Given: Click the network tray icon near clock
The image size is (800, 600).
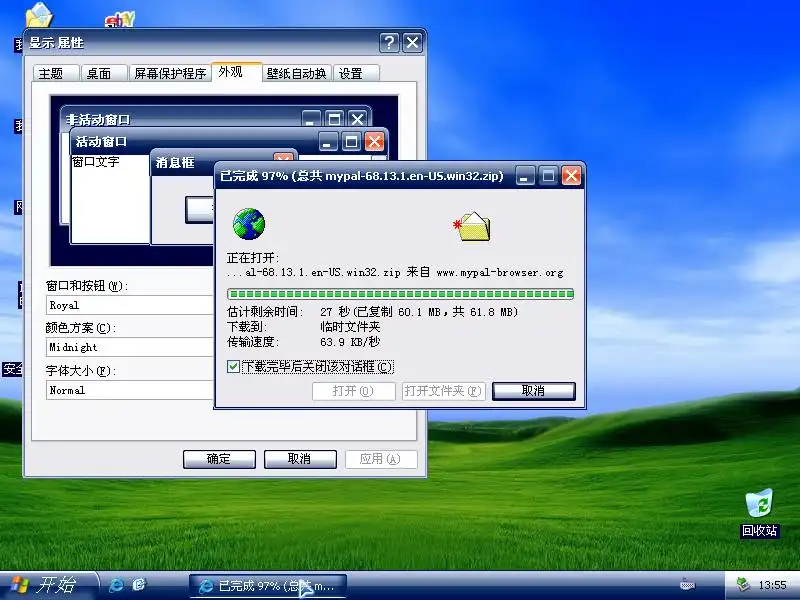Looking at the screenshot, I should click(742, 585).
